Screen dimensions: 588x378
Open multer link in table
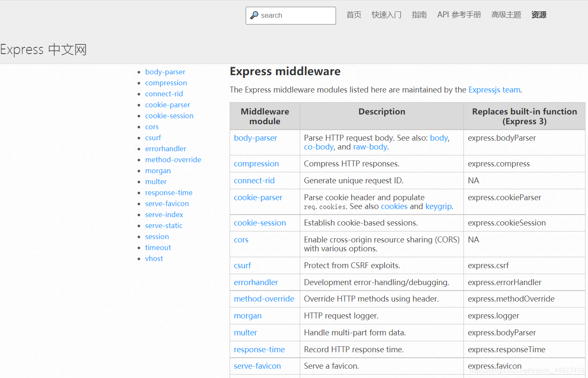tap(245, 332)
